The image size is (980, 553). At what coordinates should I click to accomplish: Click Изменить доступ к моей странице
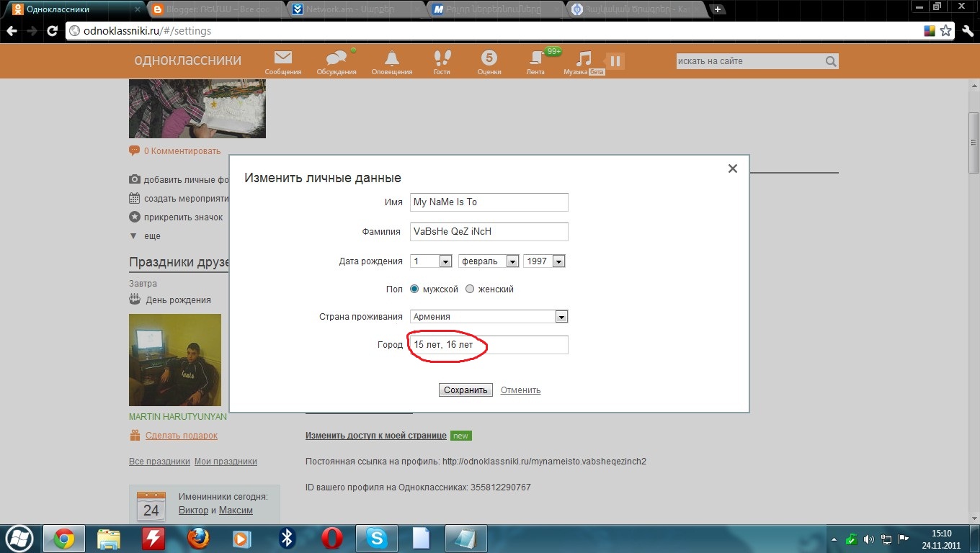point(375,436)
